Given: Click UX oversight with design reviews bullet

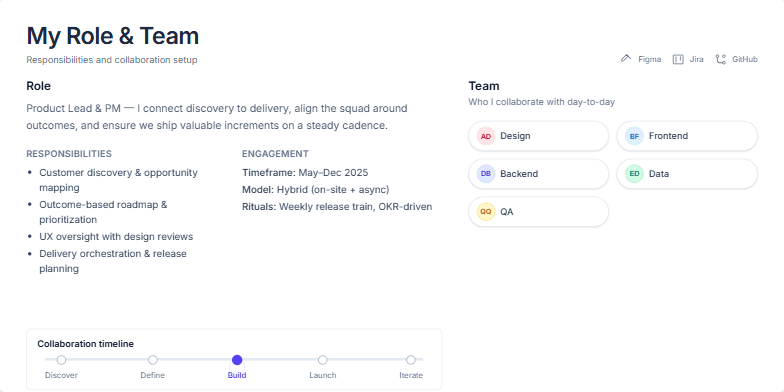Looking at the screenshot, I should coord(116,236).
